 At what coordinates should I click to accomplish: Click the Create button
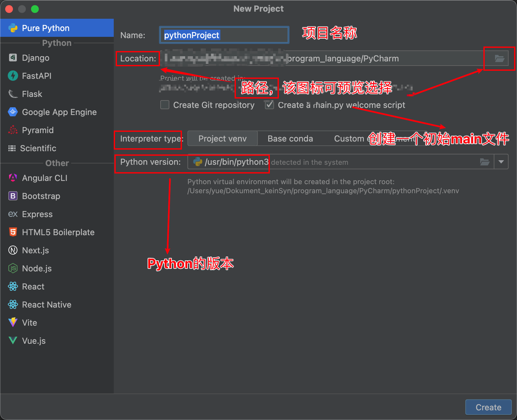pyautogui.click(x=488, y=407)
